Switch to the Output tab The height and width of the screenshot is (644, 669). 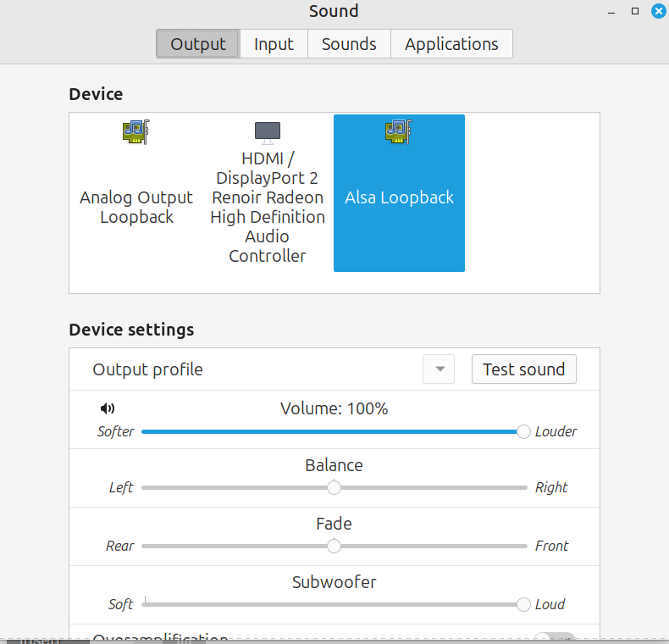click(x=198, y=44)
